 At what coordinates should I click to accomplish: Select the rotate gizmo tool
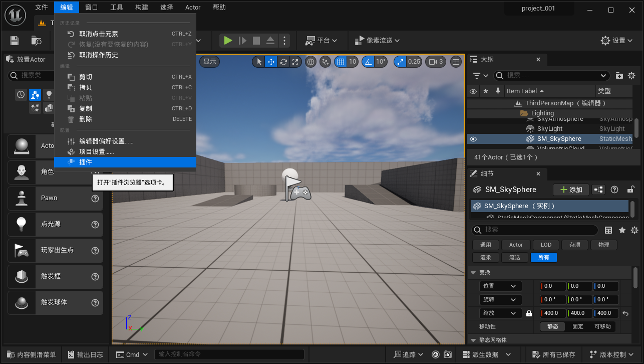pyautogui.click(x=283, y=62)
